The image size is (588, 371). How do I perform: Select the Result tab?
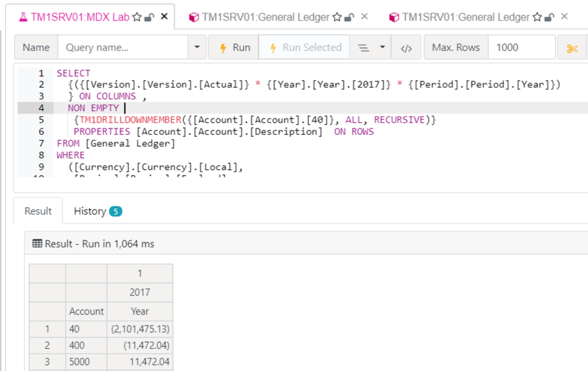click(38, 211)
